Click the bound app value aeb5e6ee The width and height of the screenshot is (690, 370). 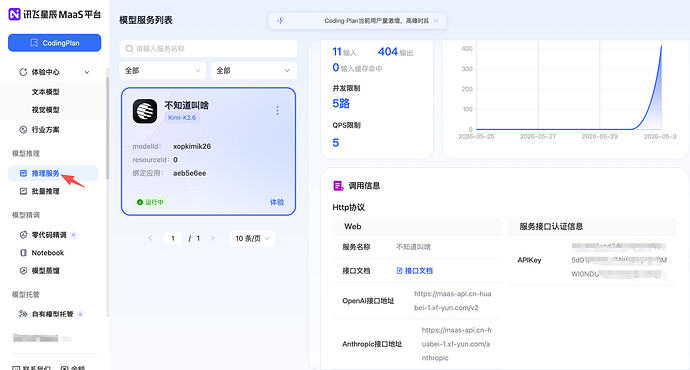point(190,173)
